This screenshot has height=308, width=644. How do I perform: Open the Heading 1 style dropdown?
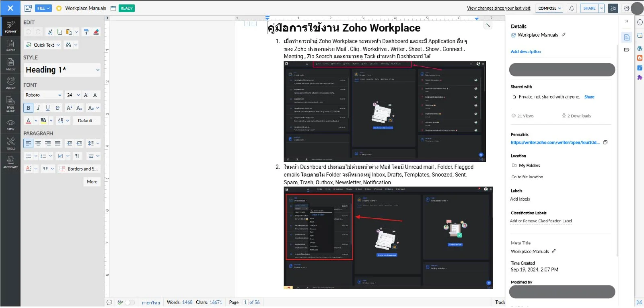click(62, 70)
